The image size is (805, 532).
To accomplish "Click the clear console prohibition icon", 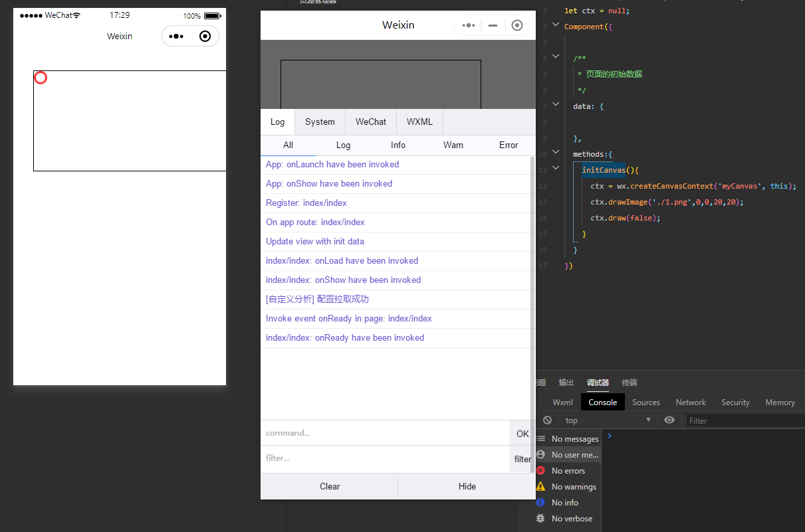I will point(547,420).
